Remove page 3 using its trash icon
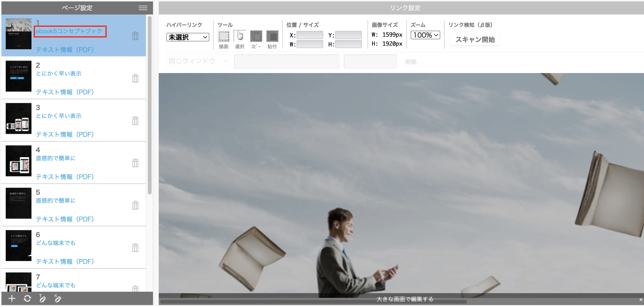Viewport: 644px width, 306px height. click(x=135, y=121)
